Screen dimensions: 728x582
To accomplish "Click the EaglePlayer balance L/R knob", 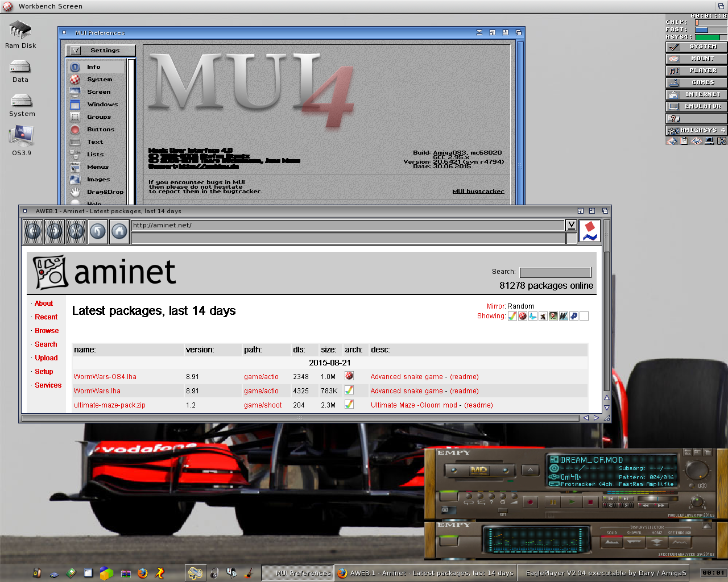I will click(x=697, y=502).
